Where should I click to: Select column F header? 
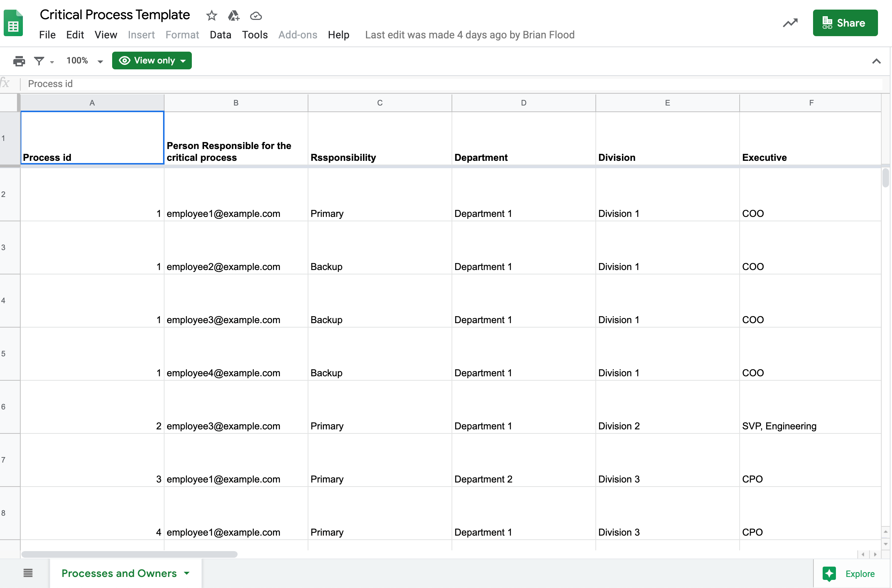click(810, 103)
